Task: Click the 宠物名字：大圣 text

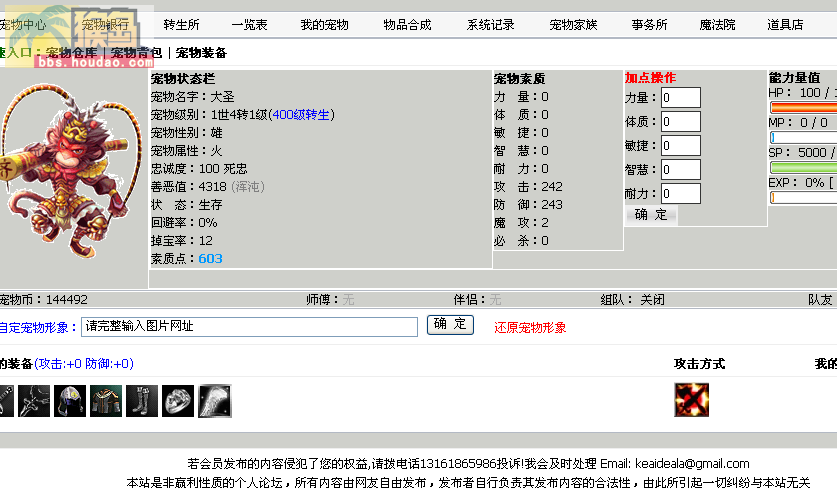Action: pos(193,97)
